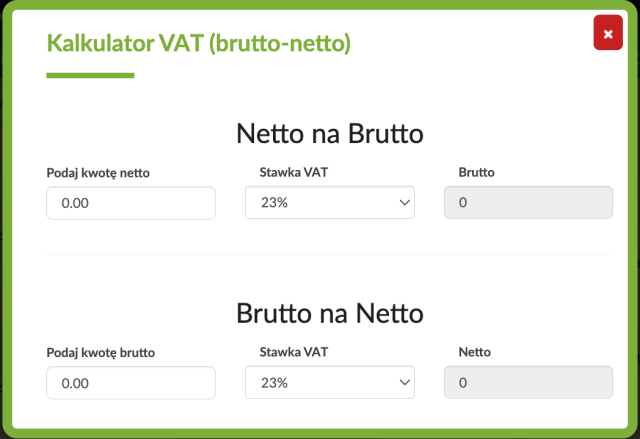Click the 'Brutto na Netto' heading
The image size is (640, 439).
[330, 313]
